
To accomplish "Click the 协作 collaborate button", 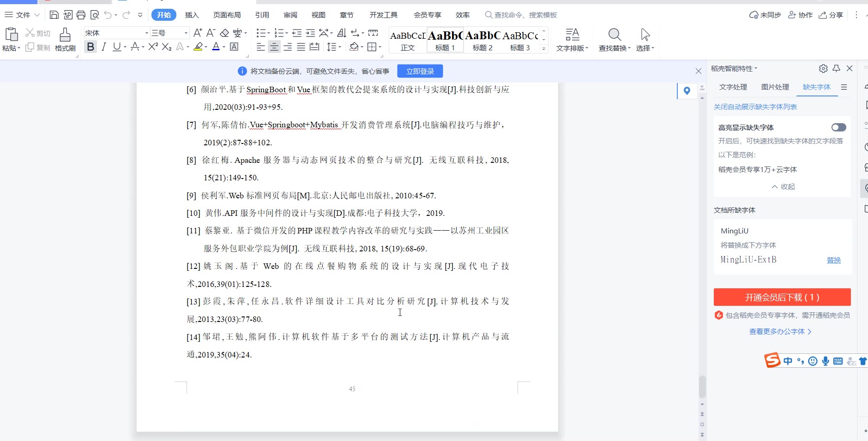I will (800, 15).
